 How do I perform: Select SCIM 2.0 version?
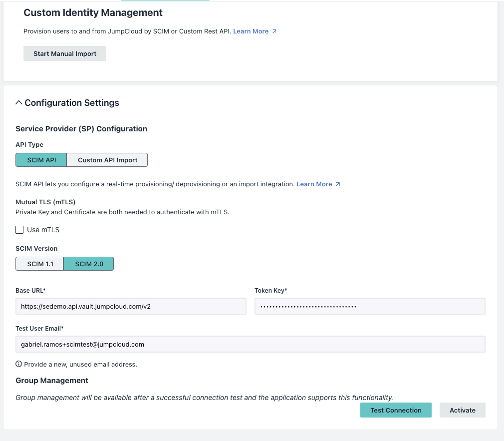tap(88, 264)
